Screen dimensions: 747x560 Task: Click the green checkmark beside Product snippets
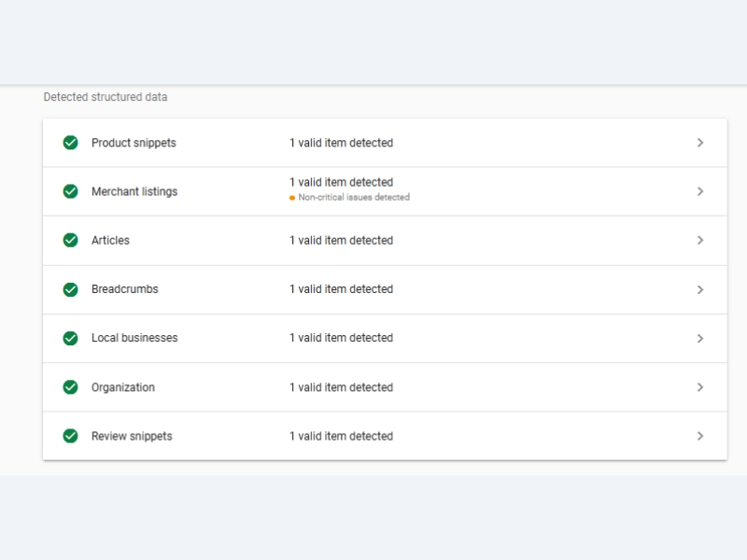pyautogui.click(x=70, y=143)
